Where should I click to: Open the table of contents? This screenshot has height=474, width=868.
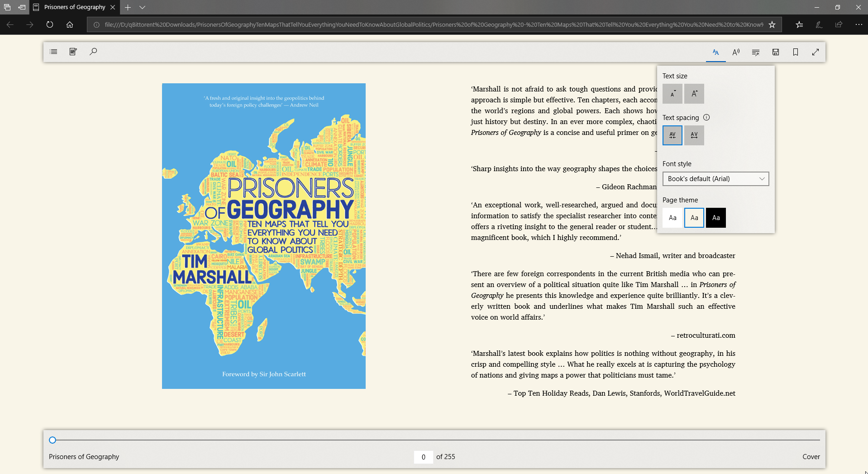(x=53, y=52)
